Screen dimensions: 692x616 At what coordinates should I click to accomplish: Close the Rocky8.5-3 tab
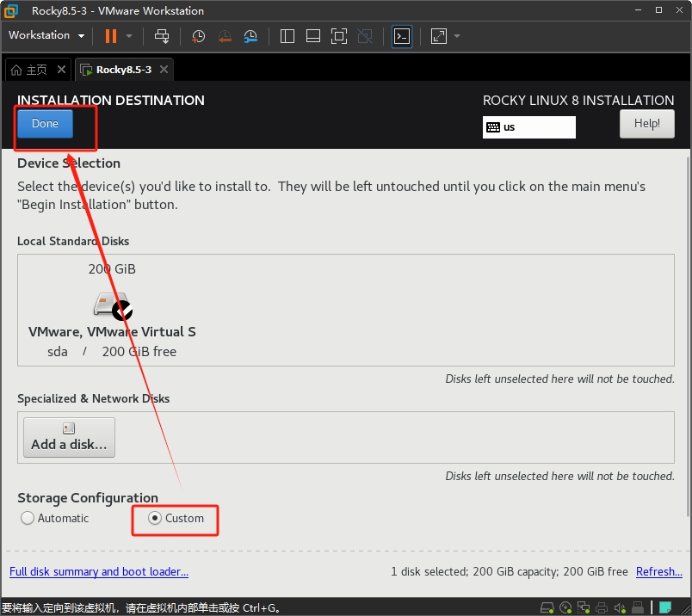pos(164,70)
